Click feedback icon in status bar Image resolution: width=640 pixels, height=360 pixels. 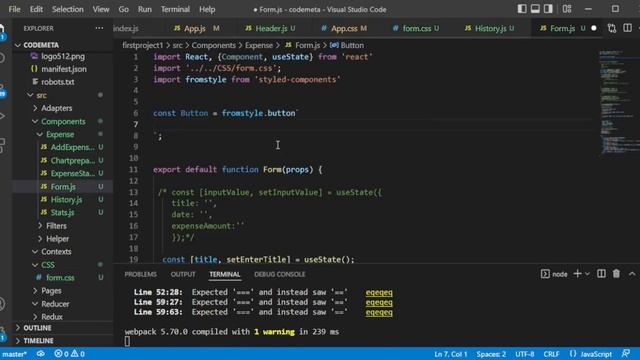pos(626,354)
